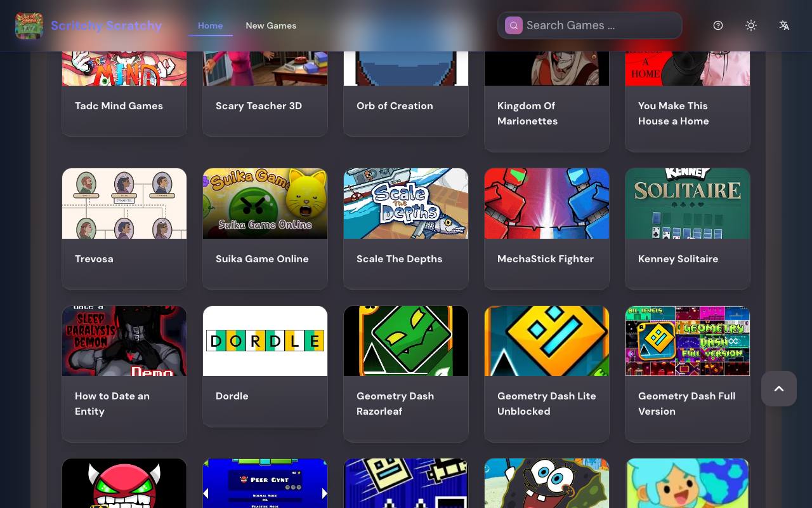Viewport: 812px width, 508px height.
Task: Go to the Home tab
Action: [210, 25]
